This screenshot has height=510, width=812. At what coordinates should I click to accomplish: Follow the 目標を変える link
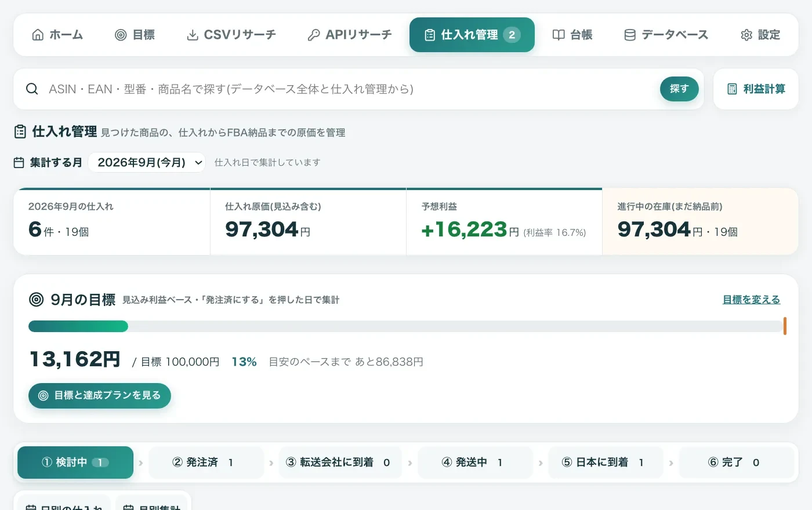click(x=751, y=300)
